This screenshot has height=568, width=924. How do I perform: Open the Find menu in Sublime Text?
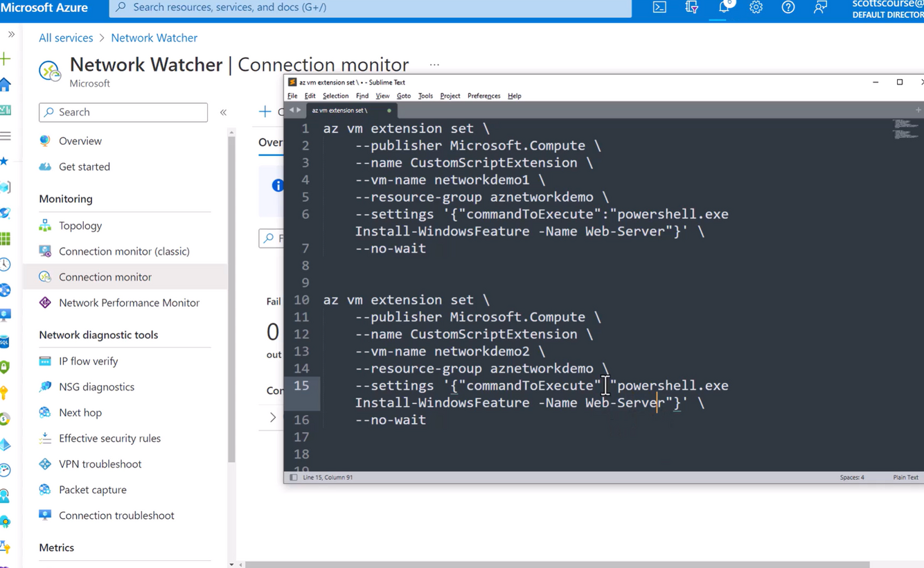point(362,96)
